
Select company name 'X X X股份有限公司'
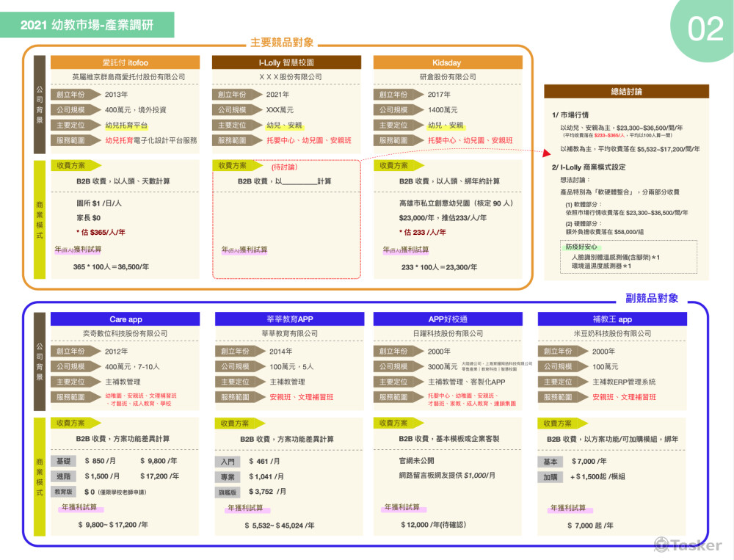point(291,77)
